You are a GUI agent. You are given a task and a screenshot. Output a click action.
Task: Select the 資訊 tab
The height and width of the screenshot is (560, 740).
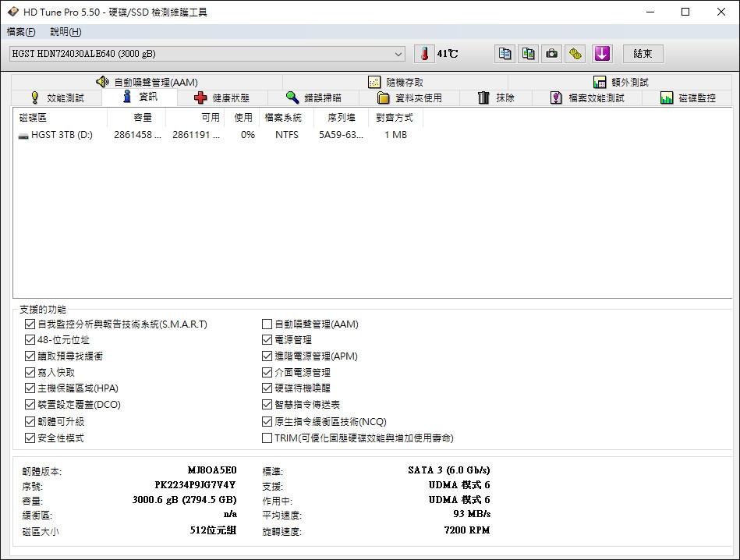click(x=140, y=97)
